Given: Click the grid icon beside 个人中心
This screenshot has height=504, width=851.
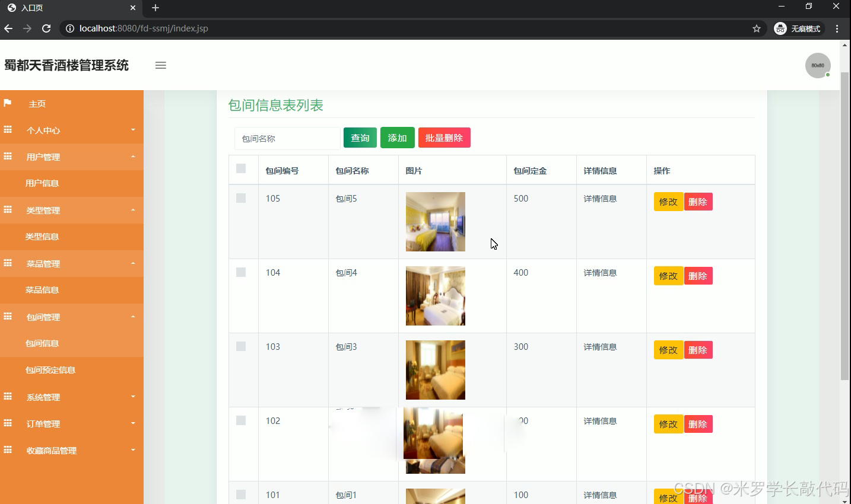Looking at the screenshot, I should tap(8, 129).
